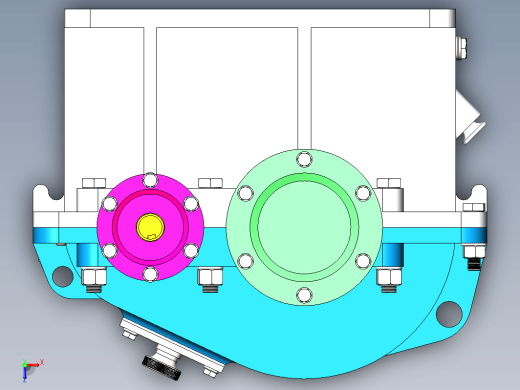This screenshot has height=390, width=520.
Task: Select the dark green inner ring of end cover
Action: (304, 177)
